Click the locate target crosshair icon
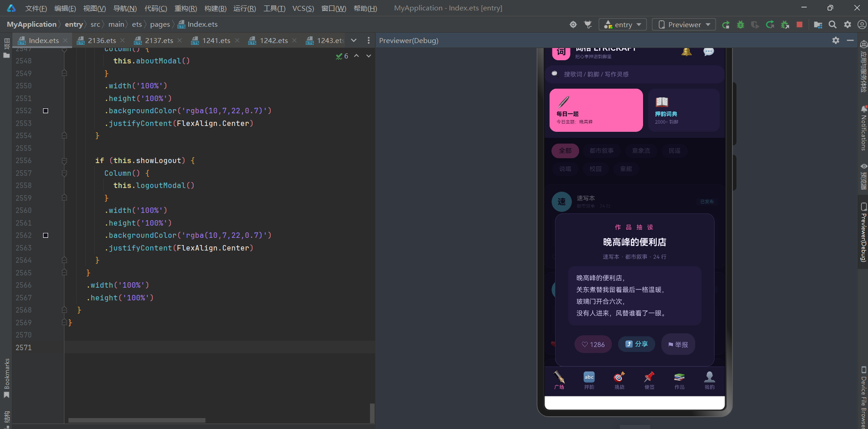The height and width of the screenshot is (429, 868). coord(573,24)
